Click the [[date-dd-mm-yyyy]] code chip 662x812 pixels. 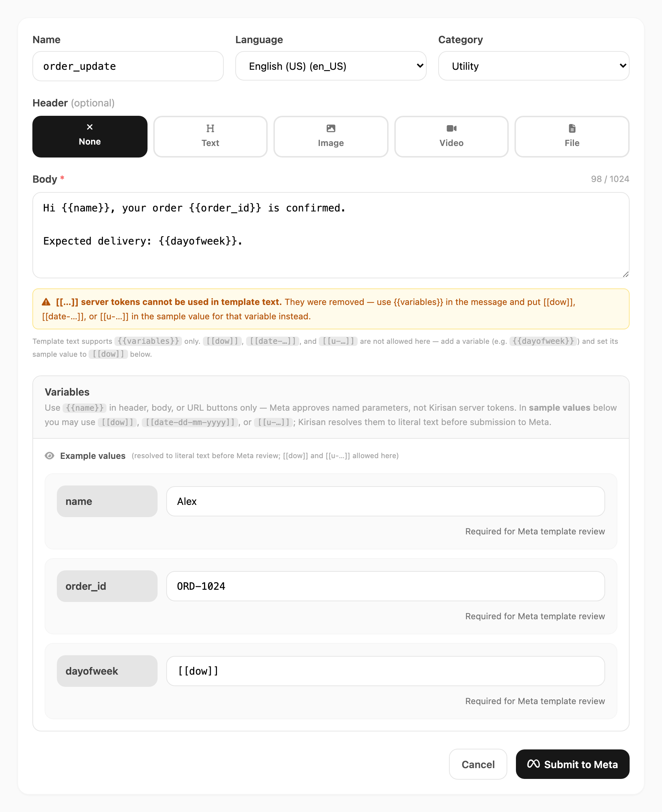click(190, 422)
